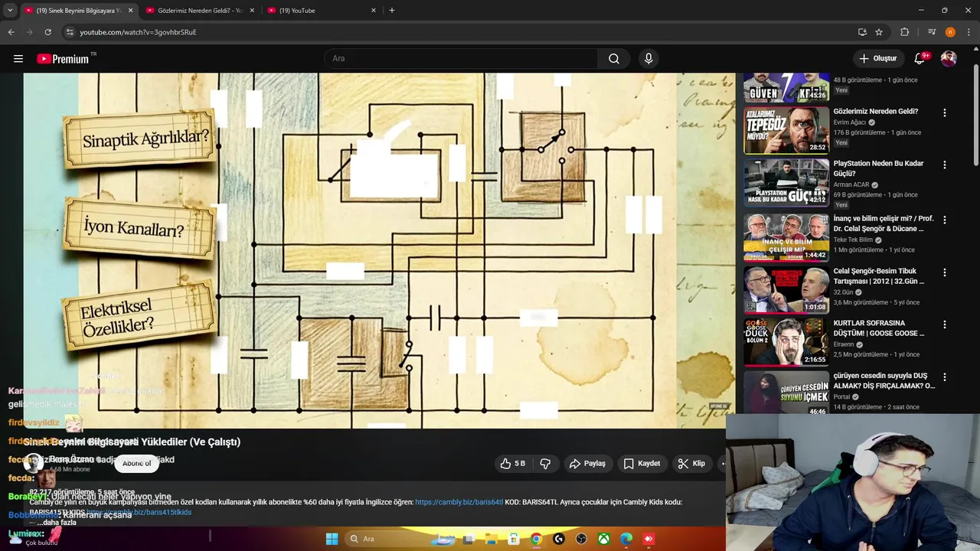
Task: Open new tab with plus button
Action: [x=392, y=11]
